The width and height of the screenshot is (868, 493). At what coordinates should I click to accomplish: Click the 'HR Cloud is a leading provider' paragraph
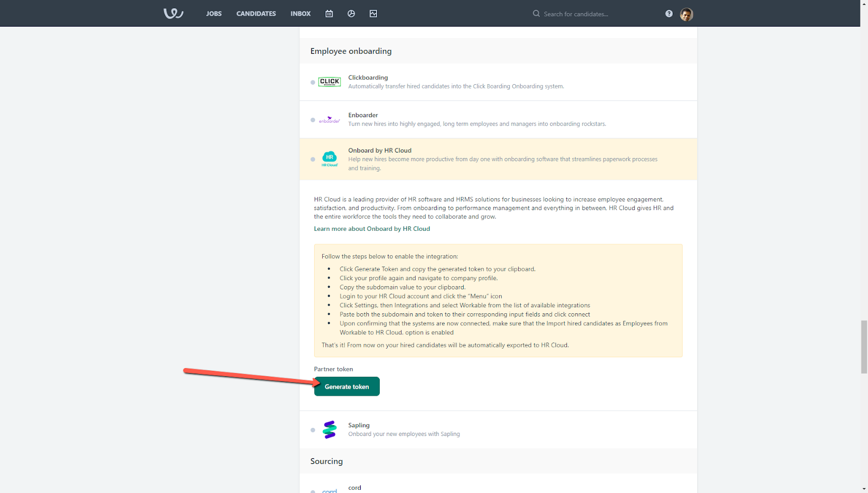(494, 208)
